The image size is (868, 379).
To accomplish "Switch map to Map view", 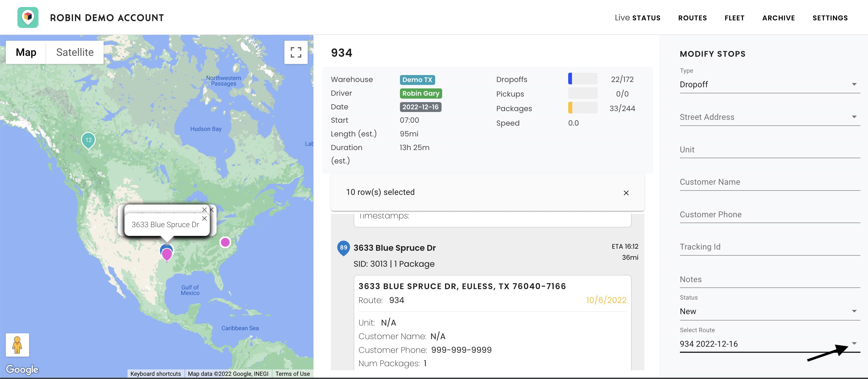I will [x=26, y=52].
